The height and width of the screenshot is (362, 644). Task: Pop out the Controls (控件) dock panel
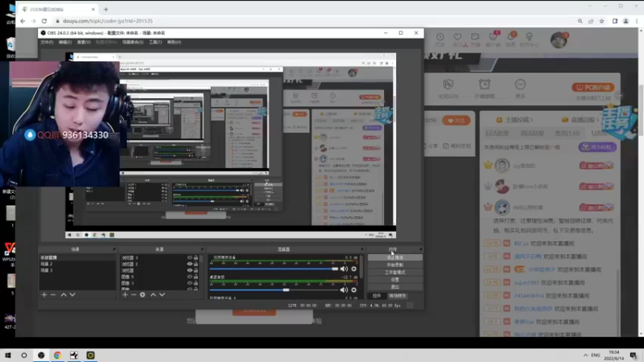[x=420, y=249]
